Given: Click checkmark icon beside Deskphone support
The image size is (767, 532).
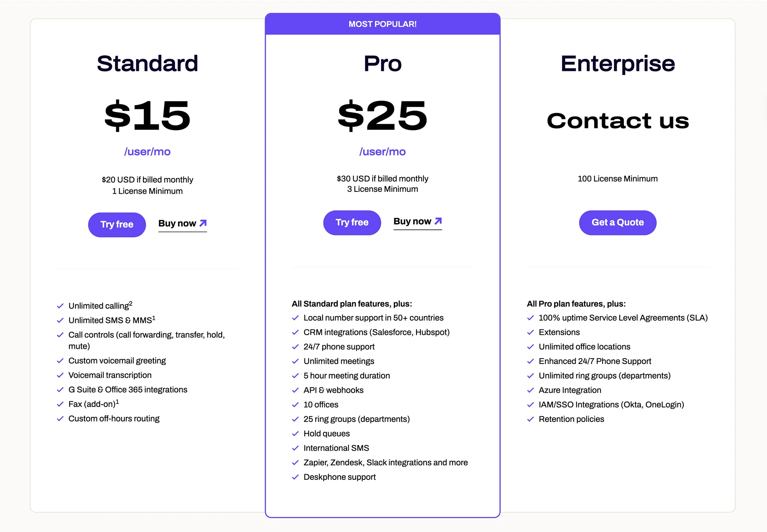Looking at the screenshot, I should click(295, 477).
